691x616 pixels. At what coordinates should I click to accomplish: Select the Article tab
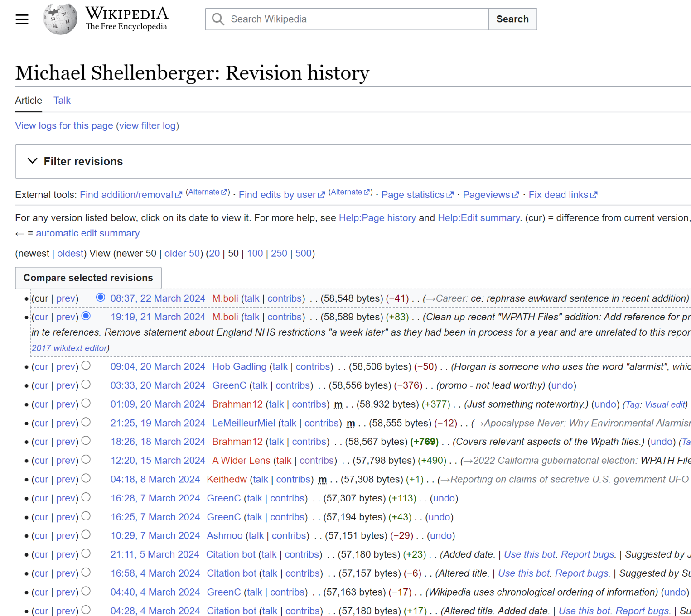[x=29, y=101]
